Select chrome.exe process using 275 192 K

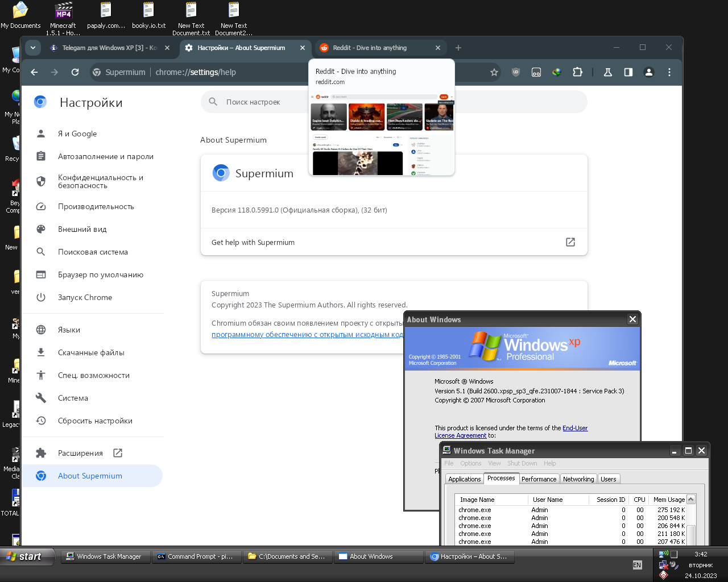(x=571, y=510)
